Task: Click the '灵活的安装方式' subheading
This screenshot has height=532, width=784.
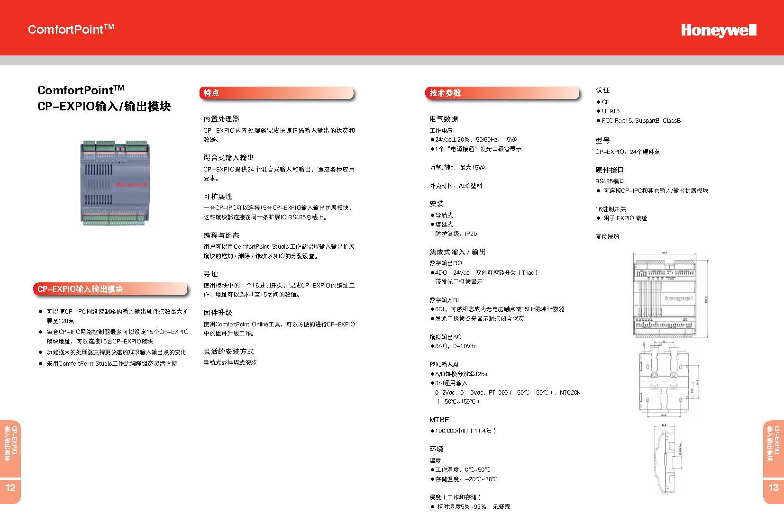Action: (x=228, y=352)
